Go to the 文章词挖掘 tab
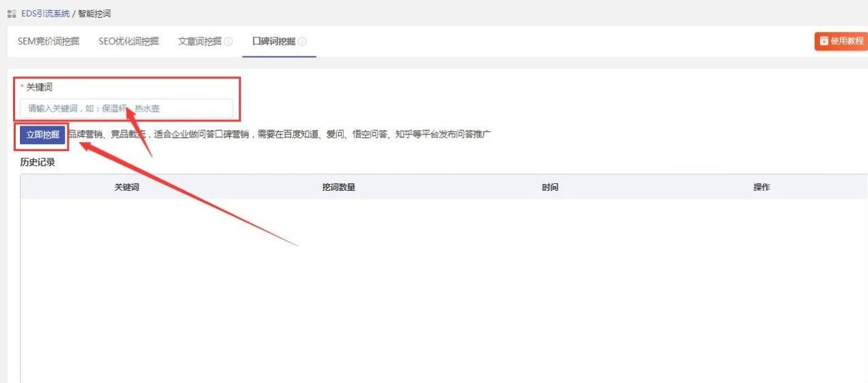The height and width of the screenshot is (383, 868). [200, 41]
